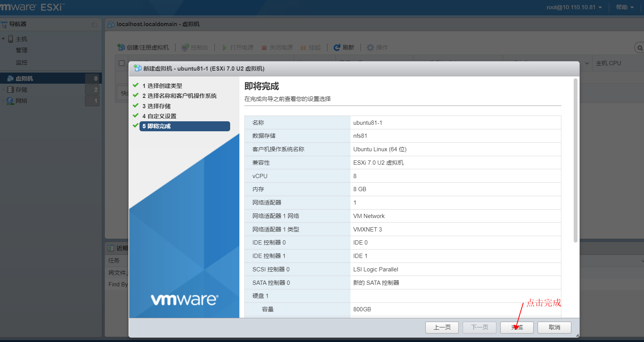Click the 新的 SATA 控制器 value

coord(376,283)
